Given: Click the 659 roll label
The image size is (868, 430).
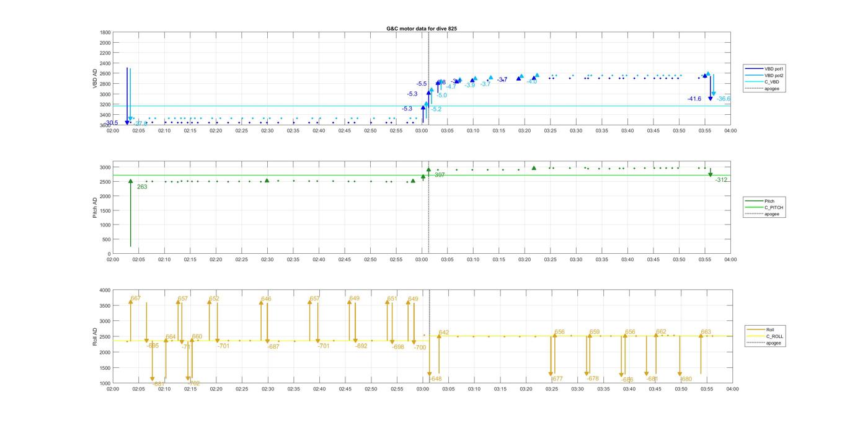Looking at the screenshot, I should click(x=595, y=333).
